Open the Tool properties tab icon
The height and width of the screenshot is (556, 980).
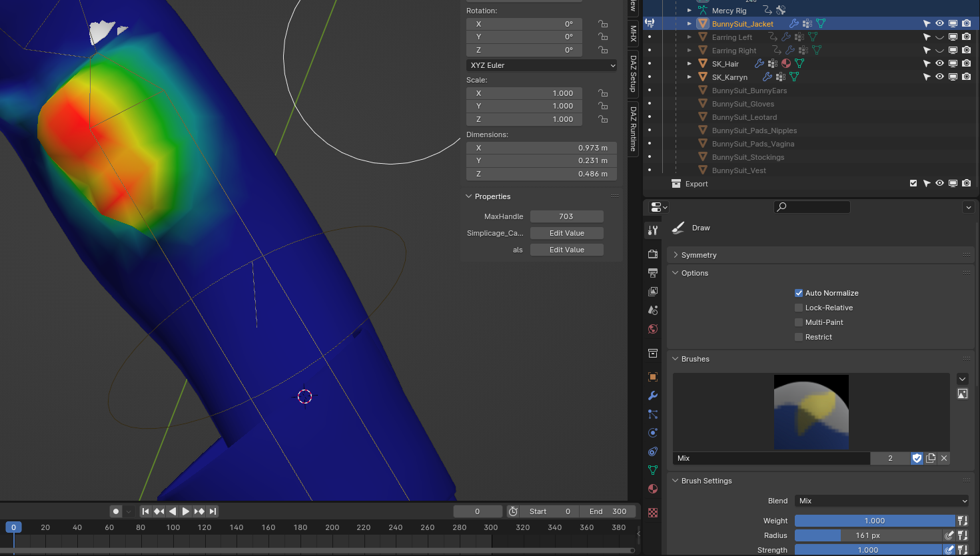pyautogui.click(x=653, y=230)
